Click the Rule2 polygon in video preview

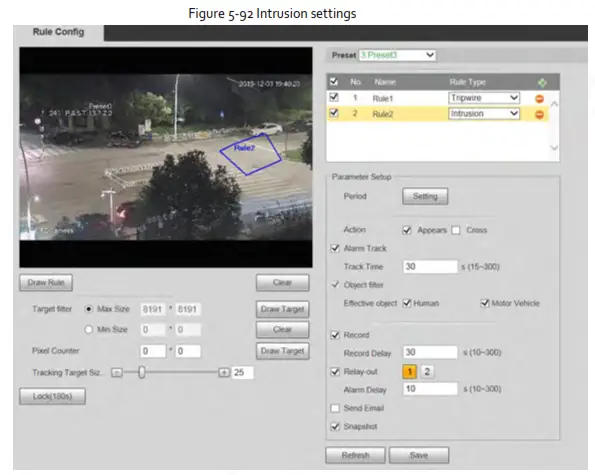251,155
